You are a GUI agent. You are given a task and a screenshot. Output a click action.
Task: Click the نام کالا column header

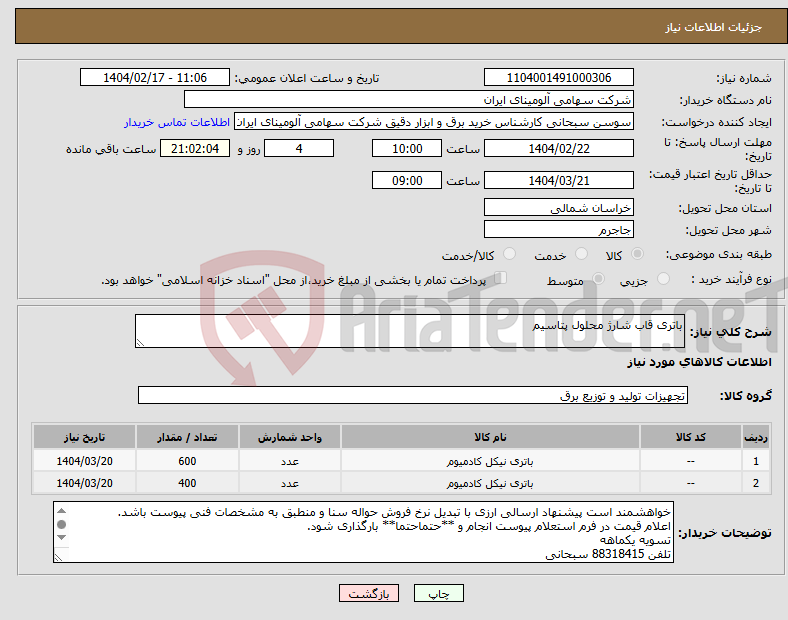(490, 437)
